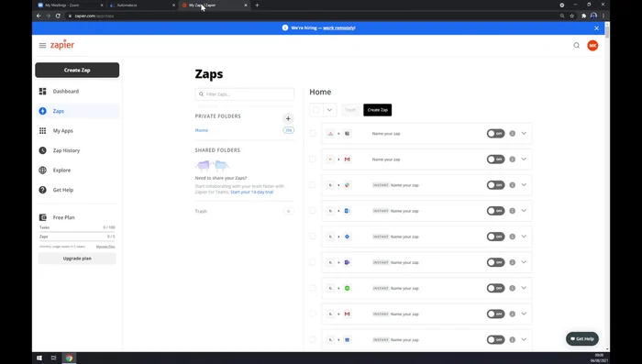Open Task View from the taskbar
The image size is (642, 364).
[53, 358]
